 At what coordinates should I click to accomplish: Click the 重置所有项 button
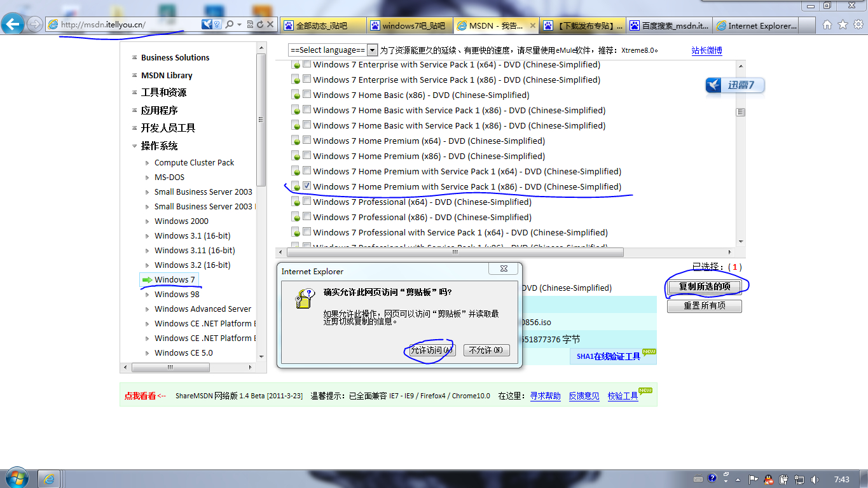coord(705,306)
